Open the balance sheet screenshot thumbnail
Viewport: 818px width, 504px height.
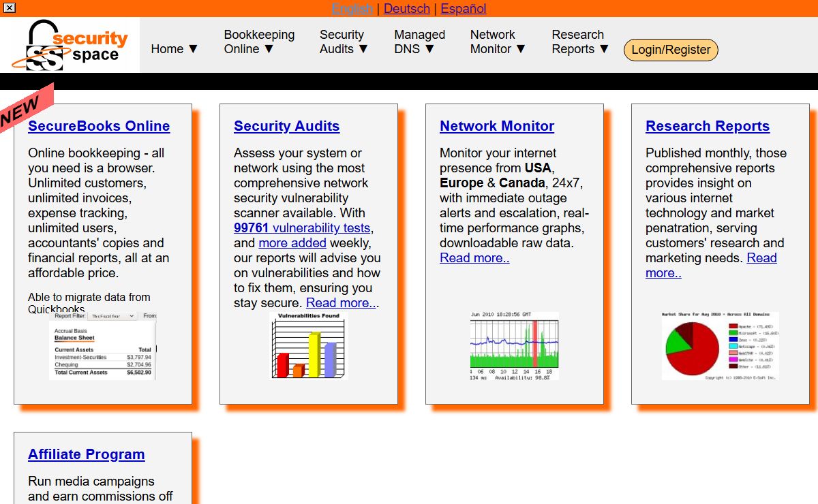103,346
